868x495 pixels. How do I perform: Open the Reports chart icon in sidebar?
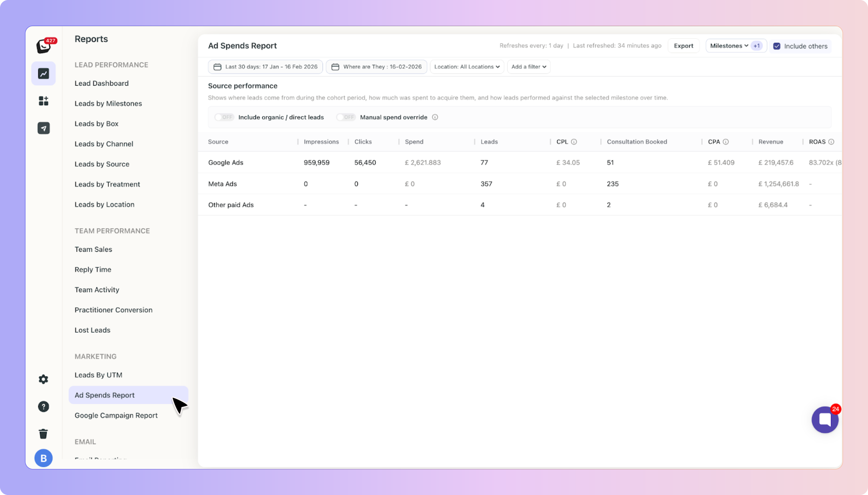pos(43,74)
